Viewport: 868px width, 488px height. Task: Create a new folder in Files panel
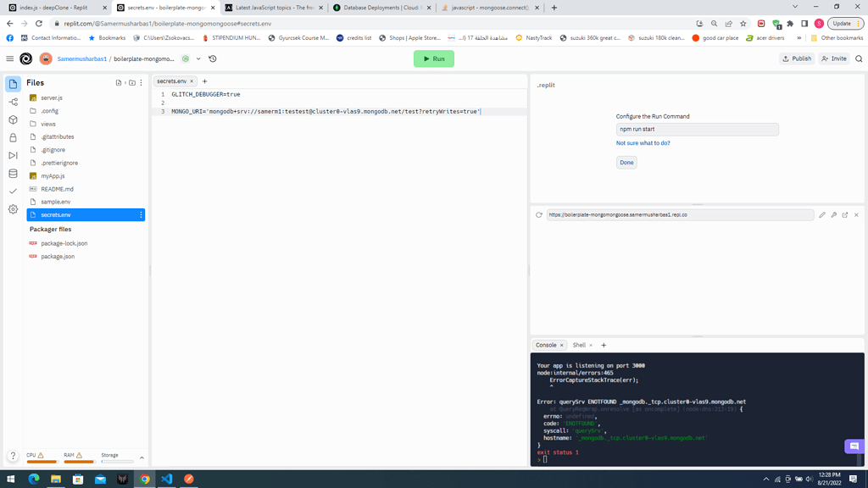click(132, 83)
